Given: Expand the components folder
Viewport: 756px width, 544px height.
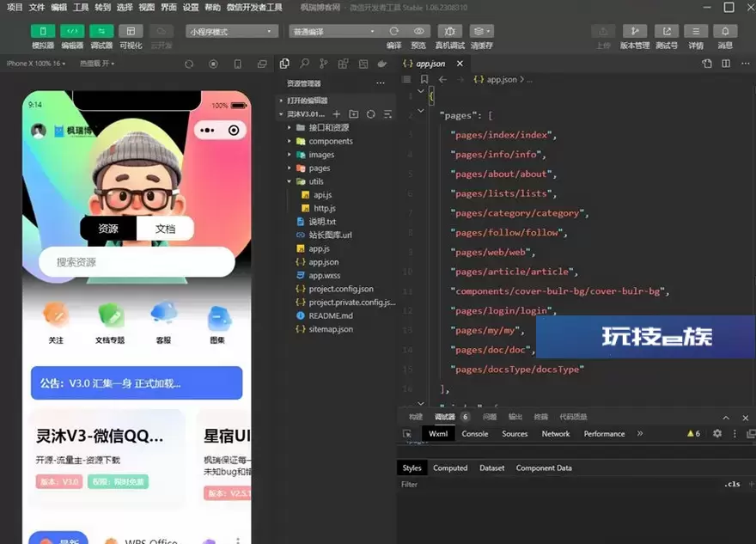Looking at the screenshot, I should (331, 141).
